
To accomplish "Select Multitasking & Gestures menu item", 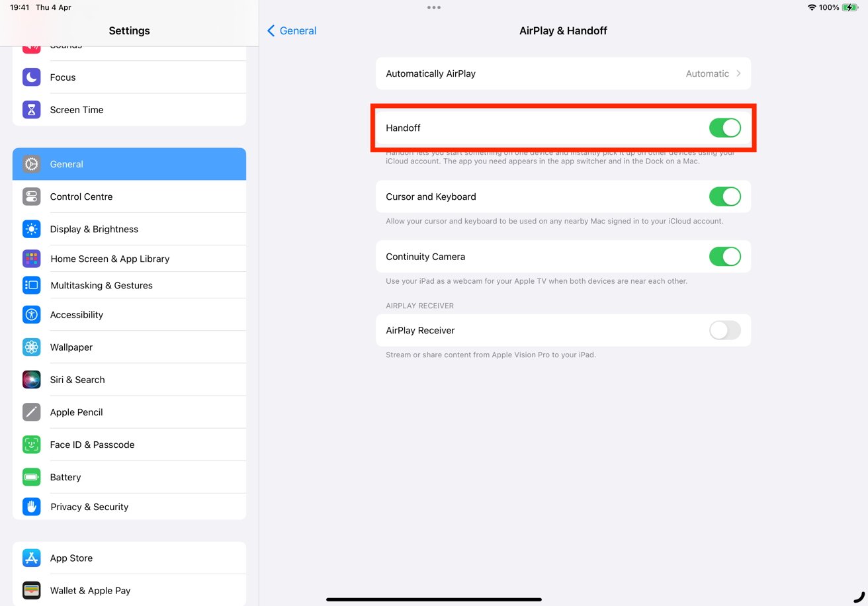I will click(101, 285).
